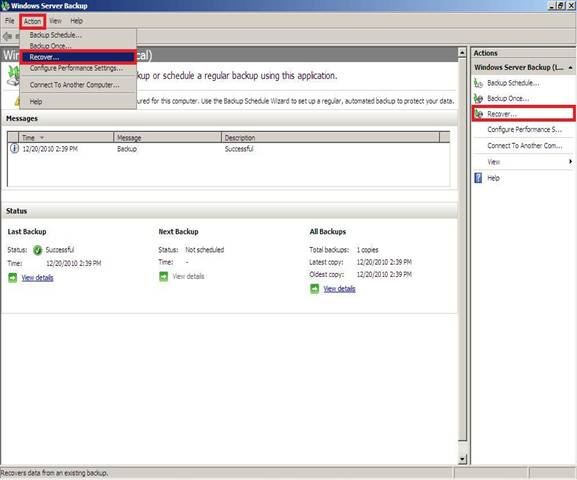This screenshot has width=577, height=480.
Task: Click the Windows Server Backup title icon
Action: pos(5,6)
